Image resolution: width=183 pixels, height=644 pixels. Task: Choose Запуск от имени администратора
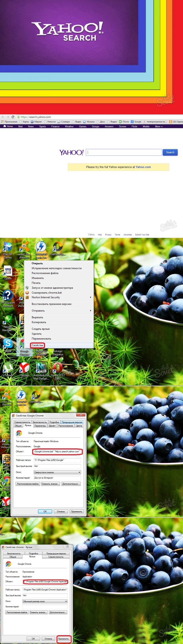(x=59, y=288)
